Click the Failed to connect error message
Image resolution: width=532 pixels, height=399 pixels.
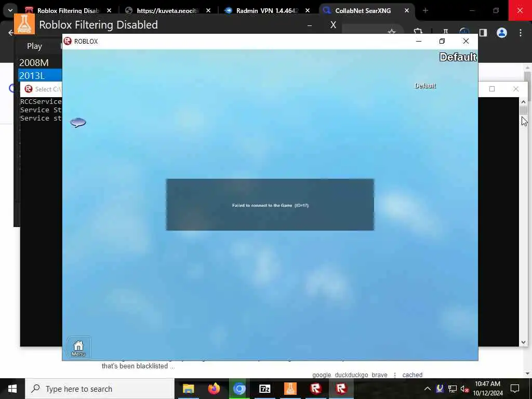click(270, 205)
